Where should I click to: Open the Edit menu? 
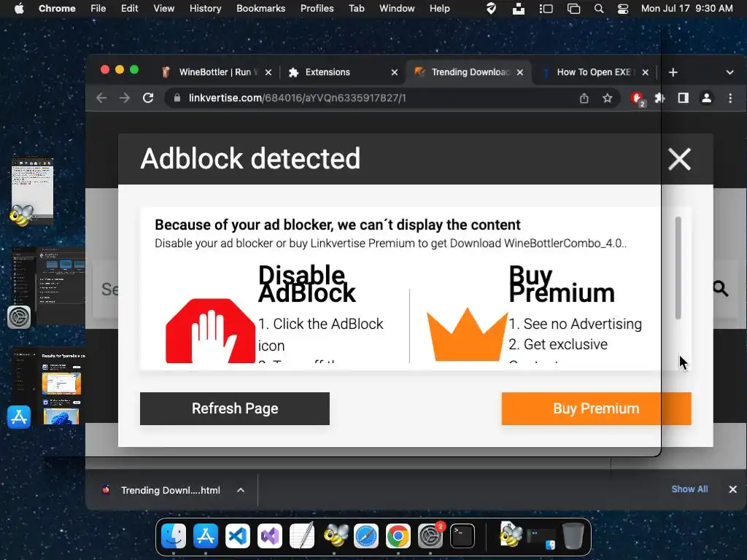(129, 8)
